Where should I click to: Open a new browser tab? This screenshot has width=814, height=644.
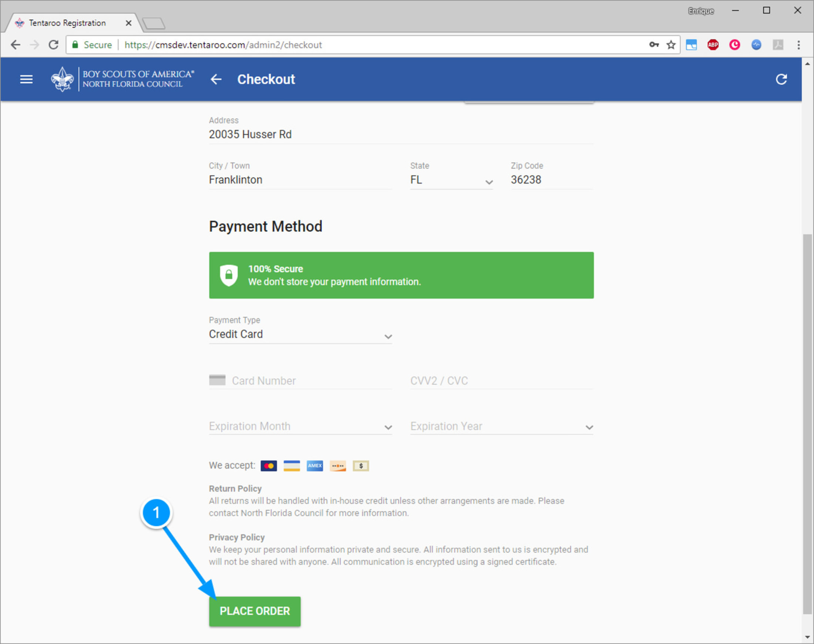[x=154, y=23]
